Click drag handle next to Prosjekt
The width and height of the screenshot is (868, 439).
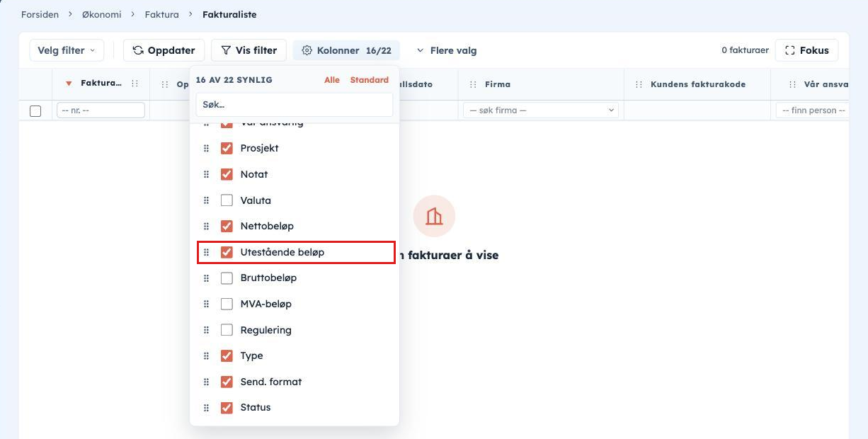pyautogui.click(x=207, y=149)
